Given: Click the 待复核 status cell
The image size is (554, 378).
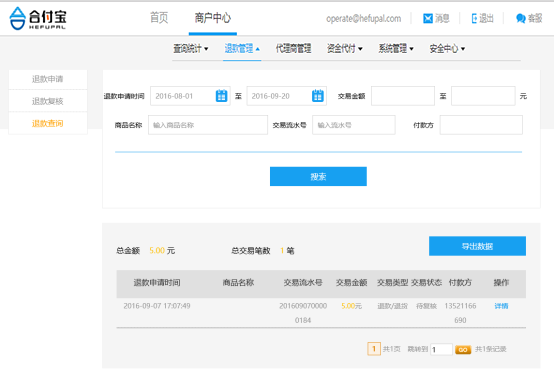Looking at the screenshot, I should point(426,306).
